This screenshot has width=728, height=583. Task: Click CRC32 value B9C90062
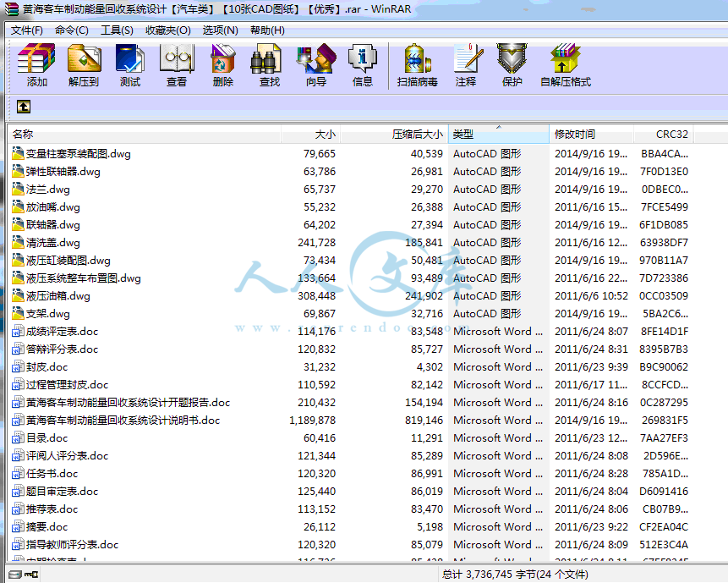(664, 367)
